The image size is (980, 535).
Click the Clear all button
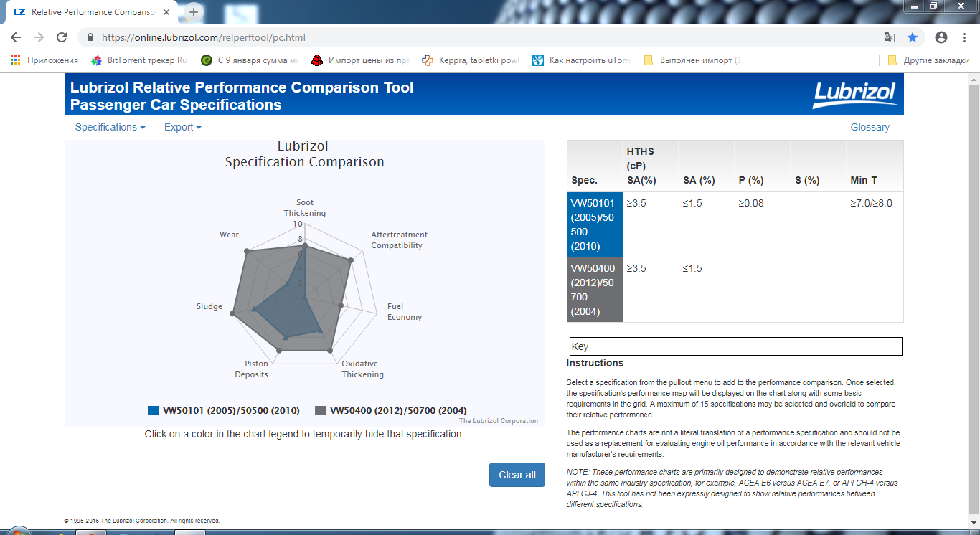point(517,475)
